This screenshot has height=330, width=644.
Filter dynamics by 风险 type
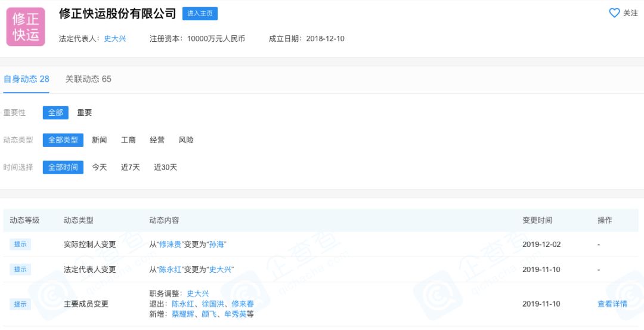pos(186,140)
